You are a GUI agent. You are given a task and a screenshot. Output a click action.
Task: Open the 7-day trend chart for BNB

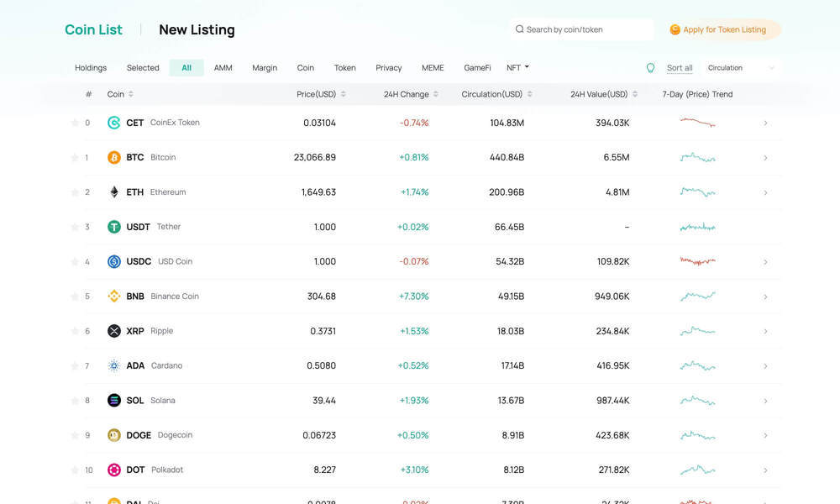point(697,297)
